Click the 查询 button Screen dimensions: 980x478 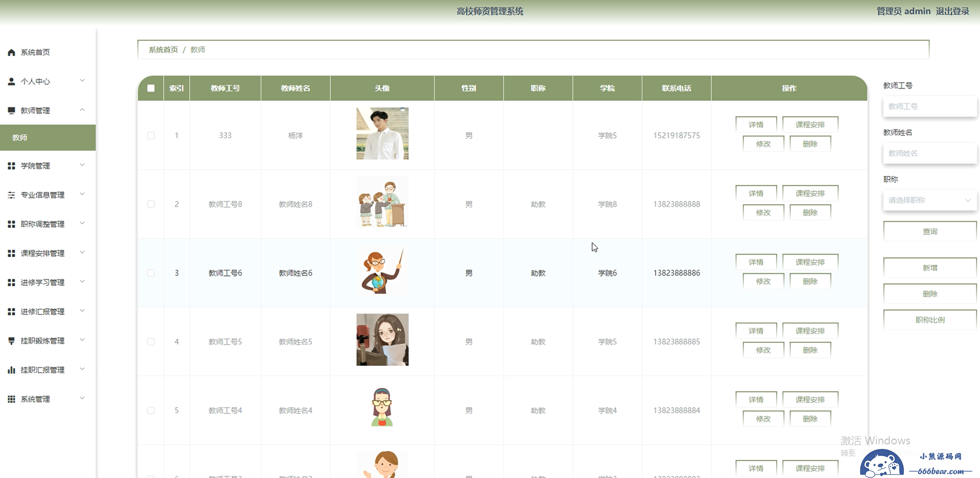click(930, 232)
